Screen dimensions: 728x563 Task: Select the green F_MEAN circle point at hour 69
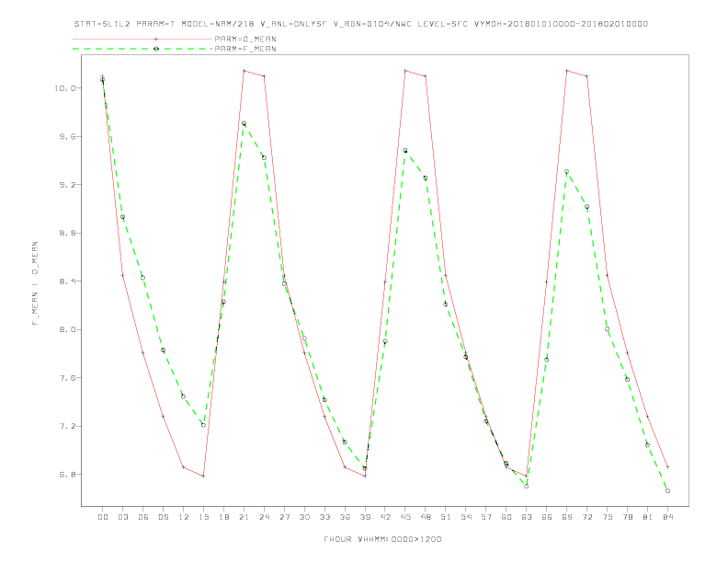(567, 172)
